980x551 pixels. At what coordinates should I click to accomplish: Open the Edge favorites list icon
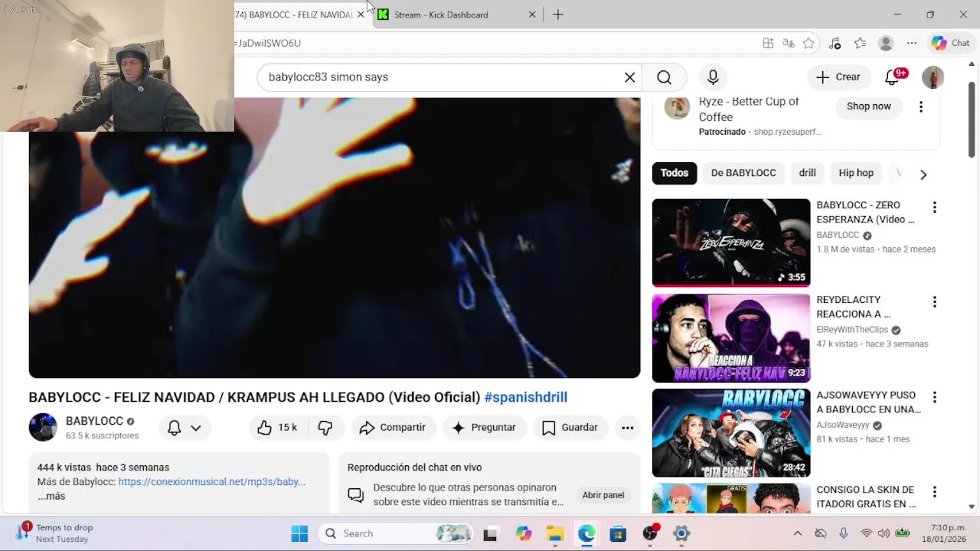click(860, 44)
